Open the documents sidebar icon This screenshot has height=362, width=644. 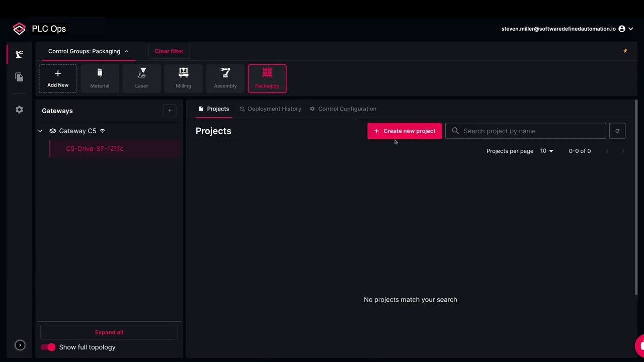tap(19, 77)
